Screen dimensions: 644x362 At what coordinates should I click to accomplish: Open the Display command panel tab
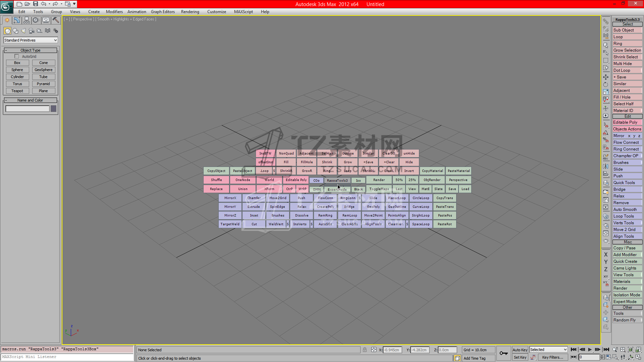click(x=46, y=20)
